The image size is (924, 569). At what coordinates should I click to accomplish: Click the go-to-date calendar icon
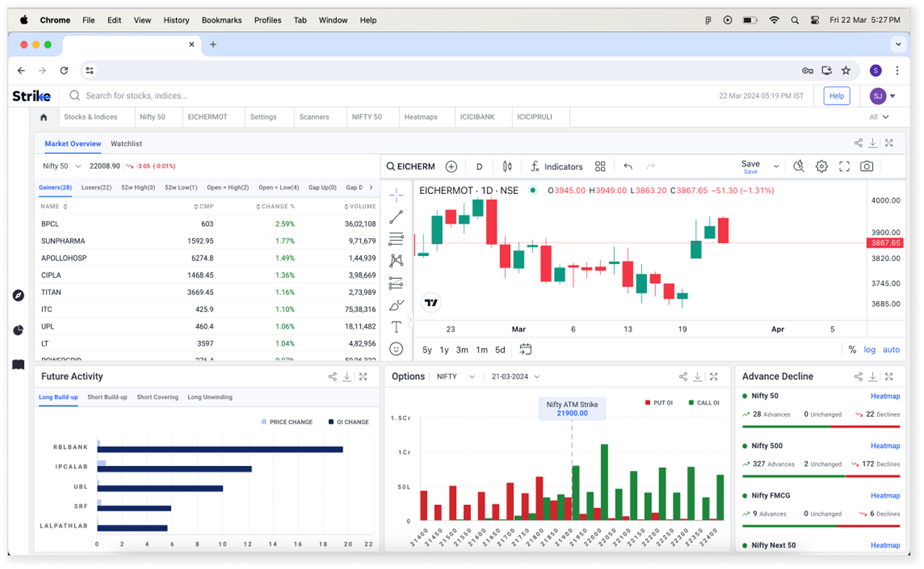click(525, 349)
